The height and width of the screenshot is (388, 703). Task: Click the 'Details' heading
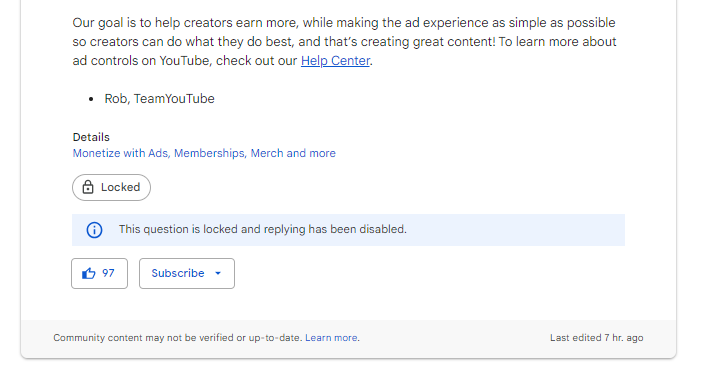click(x=91, y=137)
